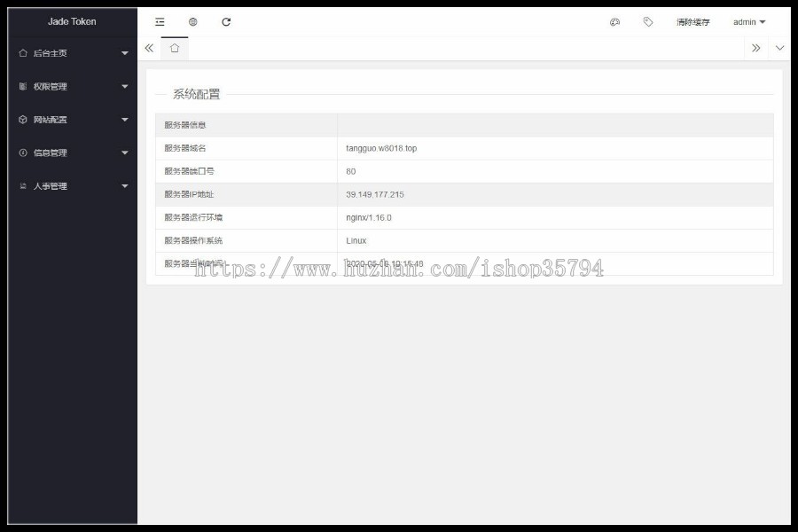798x532 pixels.
Task: Open the language/globe icon in toolbar
Action: (192, 22)
